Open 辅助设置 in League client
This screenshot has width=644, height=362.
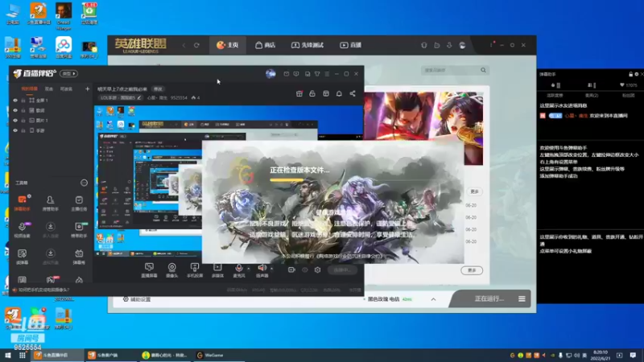(137, 299)
